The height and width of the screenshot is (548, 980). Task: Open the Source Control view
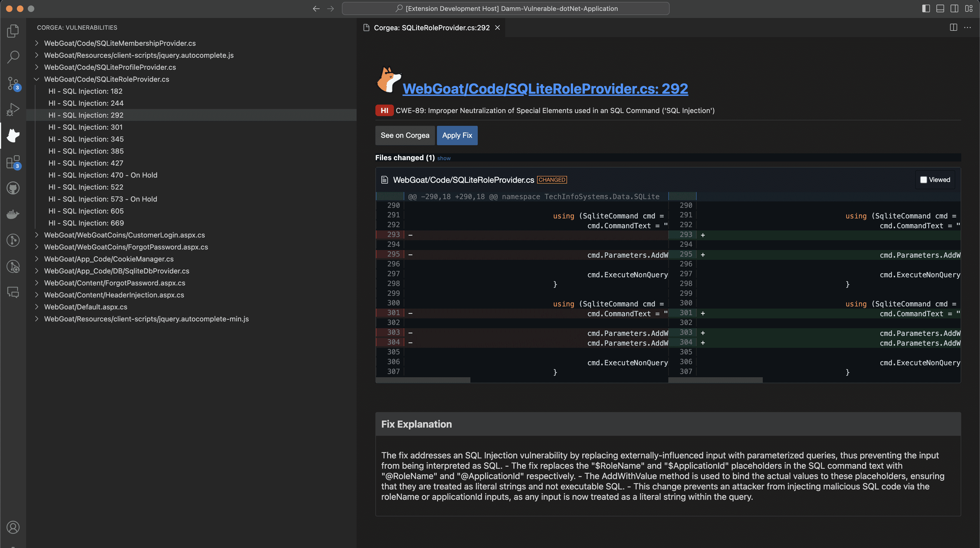[x=13, y=83]
